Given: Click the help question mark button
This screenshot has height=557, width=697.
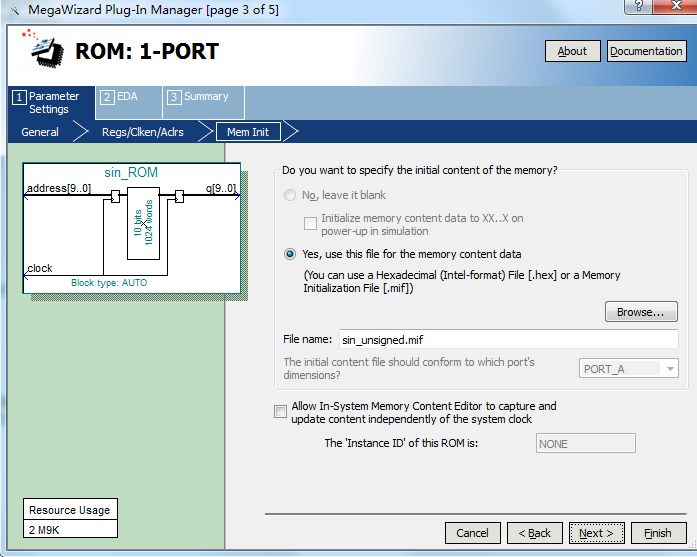Looking at the screenshot, I should click(639, 6).
